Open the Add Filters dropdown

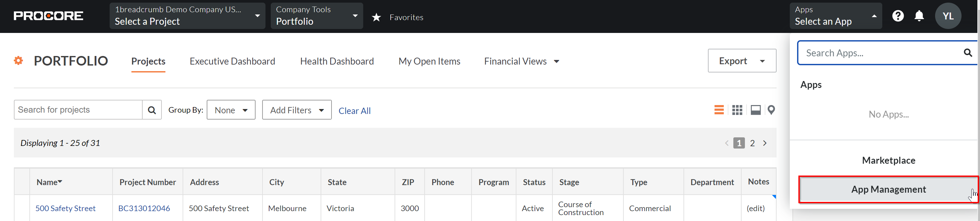297,110
